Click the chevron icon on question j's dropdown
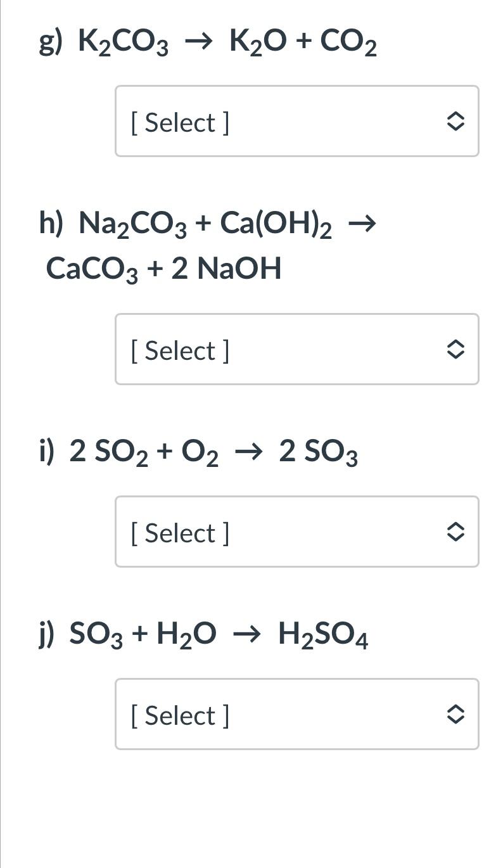Screen dimensions: 503x868 click(456, 714)
